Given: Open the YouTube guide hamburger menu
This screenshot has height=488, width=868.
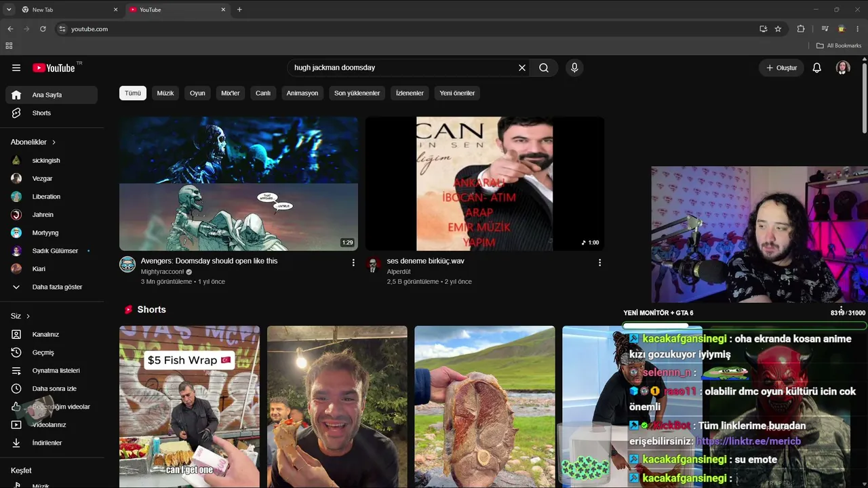Looking at the screenshot, I should click(16, 68).
